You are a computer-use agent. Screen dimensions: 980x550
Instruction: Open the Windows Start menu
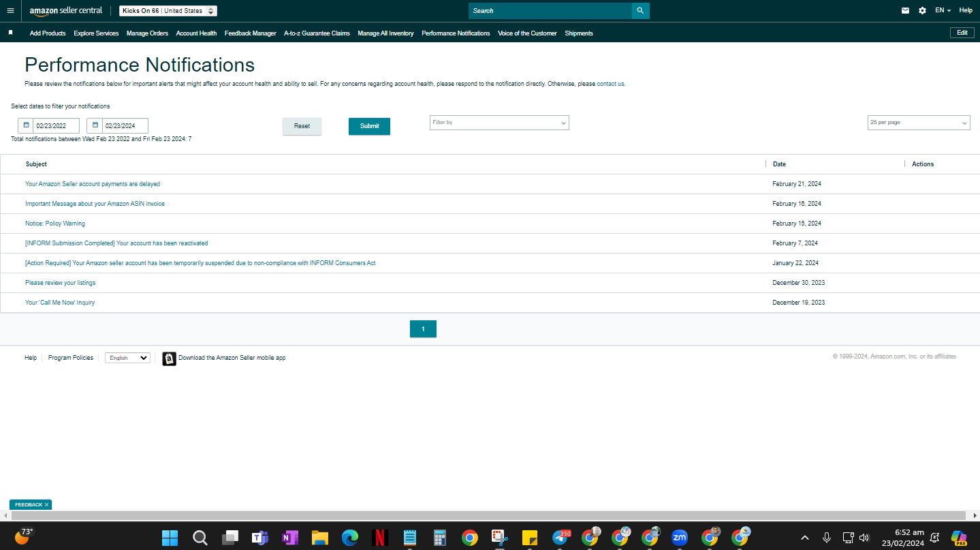(x=170, y=538)
